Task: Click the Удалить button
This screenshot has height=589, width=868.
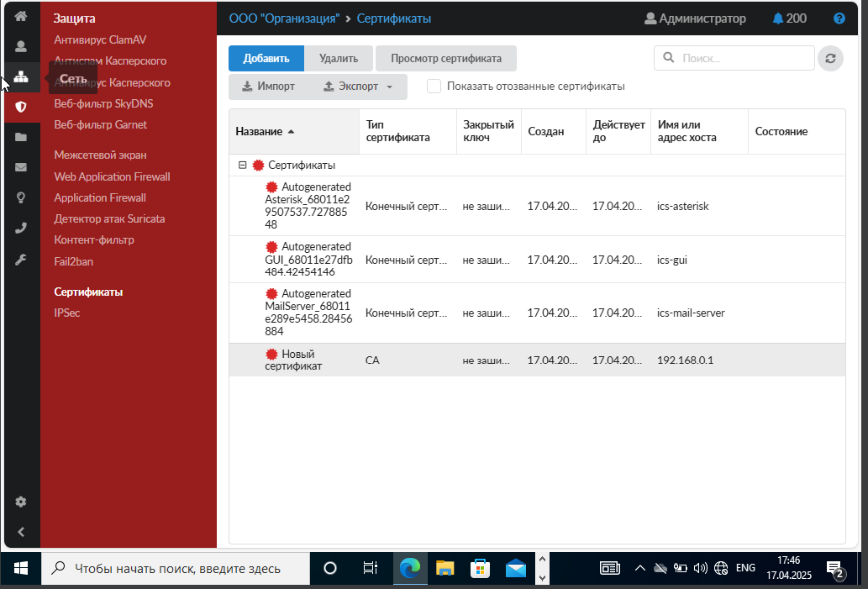Action: (339, 58)
